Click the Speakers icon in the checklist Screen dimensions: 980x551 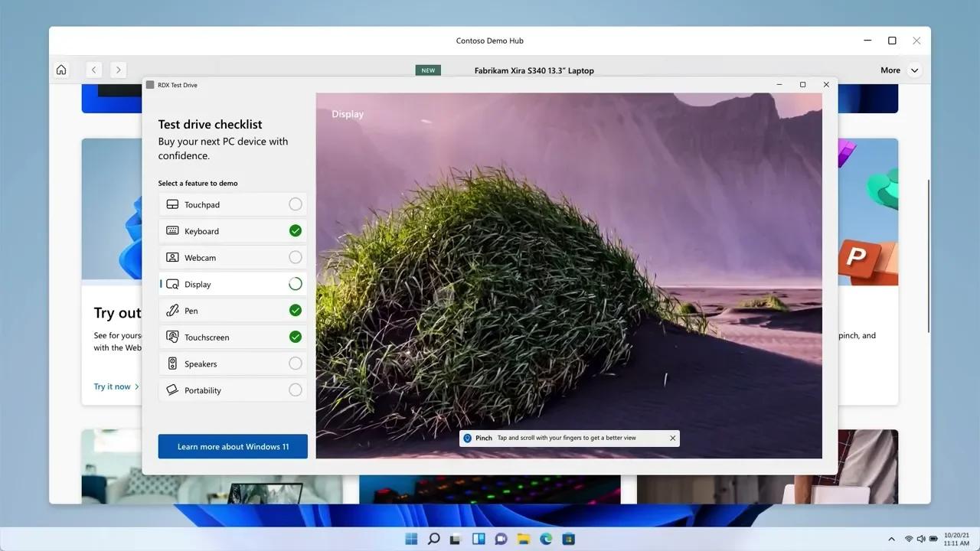click(171, 364)
